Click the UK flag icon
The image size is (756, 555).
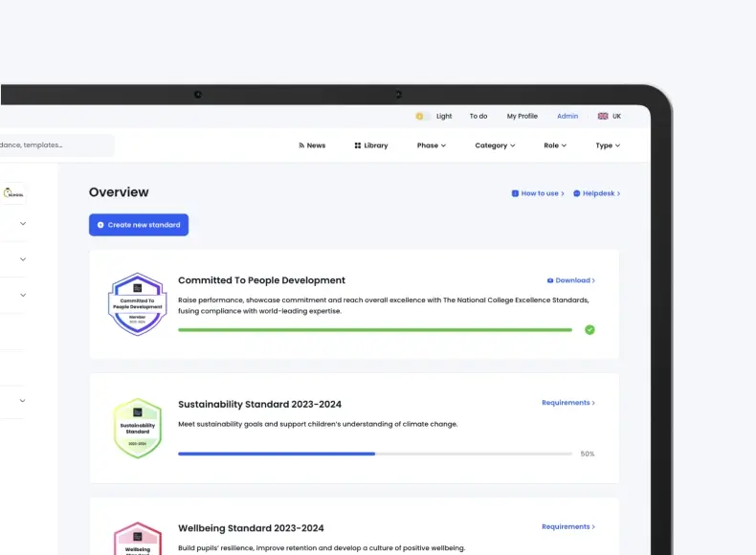click(603, 116)
